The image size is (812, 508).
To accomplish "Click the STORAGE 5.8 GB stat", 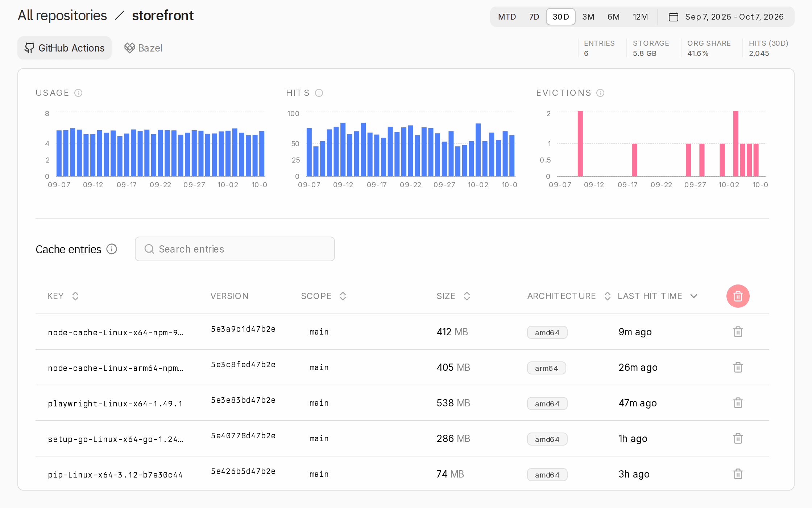I will coord(651,48).
